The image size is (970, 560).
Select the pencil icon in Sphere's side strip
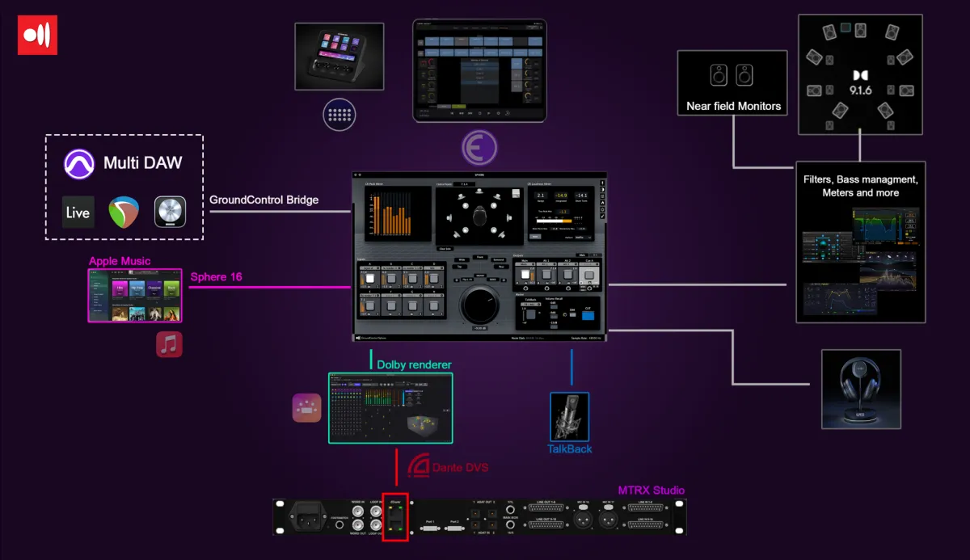pos(601,217)
